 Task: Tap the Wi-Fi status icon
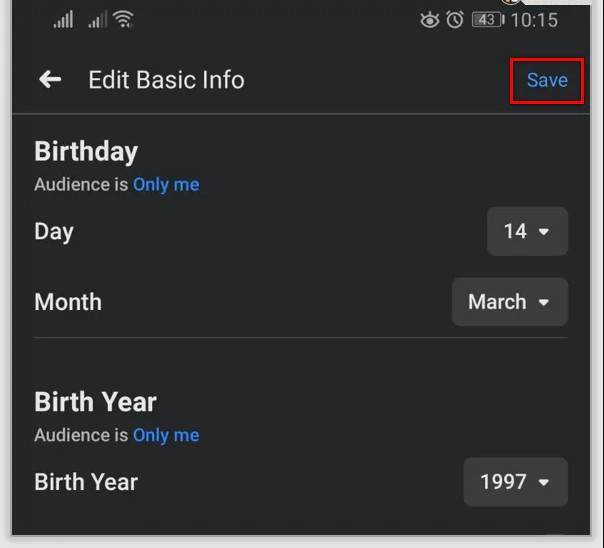point(124,20)
